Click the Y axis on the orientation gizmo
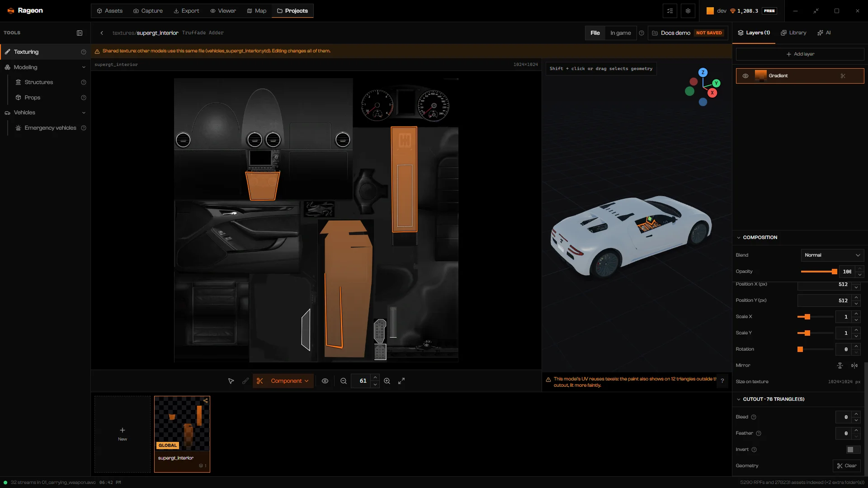868x488 pixels. click(x=716, y=83)
